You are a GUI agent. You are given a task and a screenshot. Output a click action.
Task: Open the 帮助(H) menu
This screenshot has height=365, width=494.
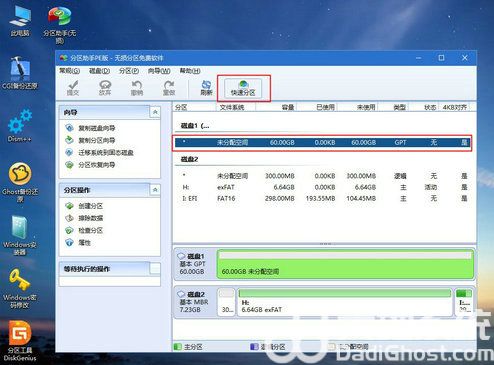pyautogui.click(x=190, y=71)
